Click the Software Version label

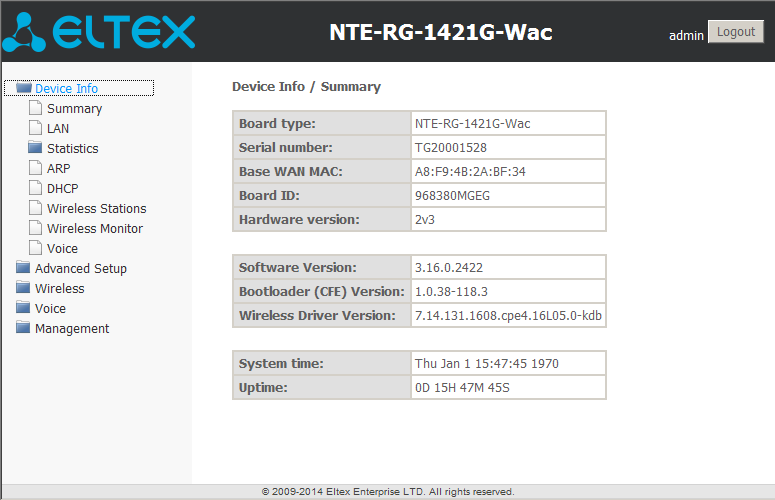pyautogui.click(x=298, y=268)
